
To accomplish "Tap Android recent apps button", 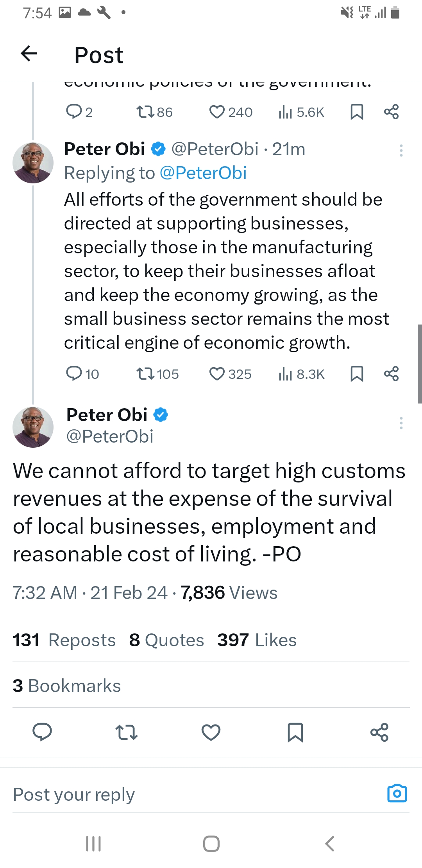I will pyautogui.click(x=93, y=843).
